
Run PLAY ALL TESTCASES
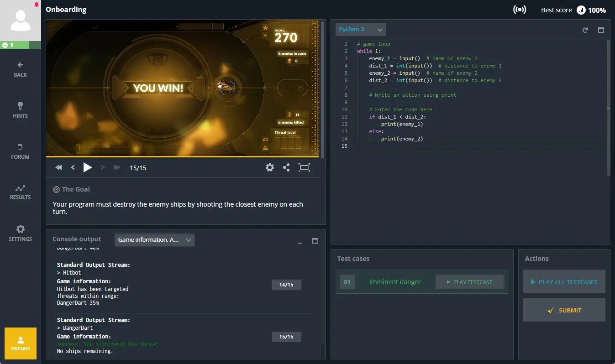pyautogui.click(x=564, y=282)
